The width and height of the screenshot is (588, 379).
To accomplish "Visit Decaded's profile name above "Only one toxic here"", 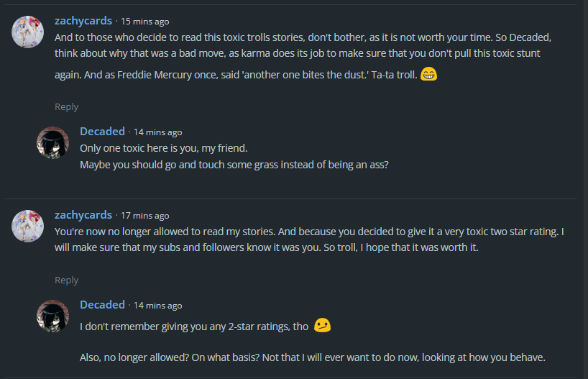I will 102,131.
